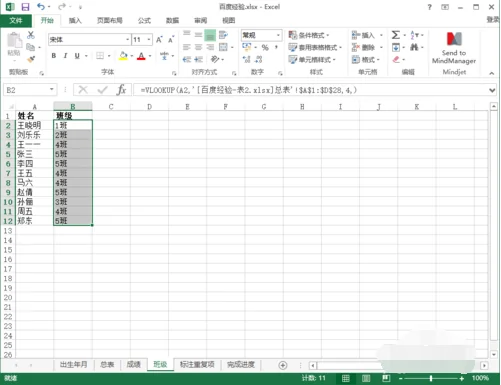
Task: Click the Increase Decimal icon
Action: click(247, 59)
